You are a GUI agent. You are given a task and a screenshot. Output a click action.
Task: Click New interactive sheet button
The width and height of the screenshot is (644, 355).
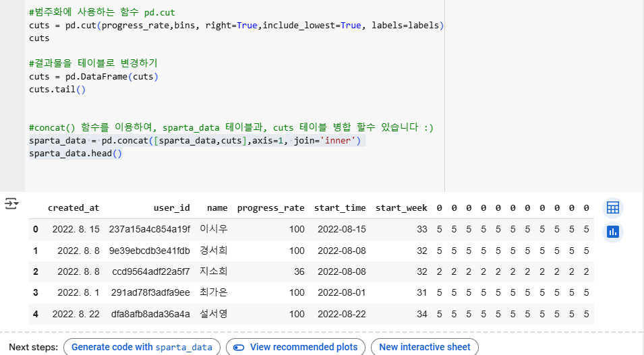(x=425, y=347)
